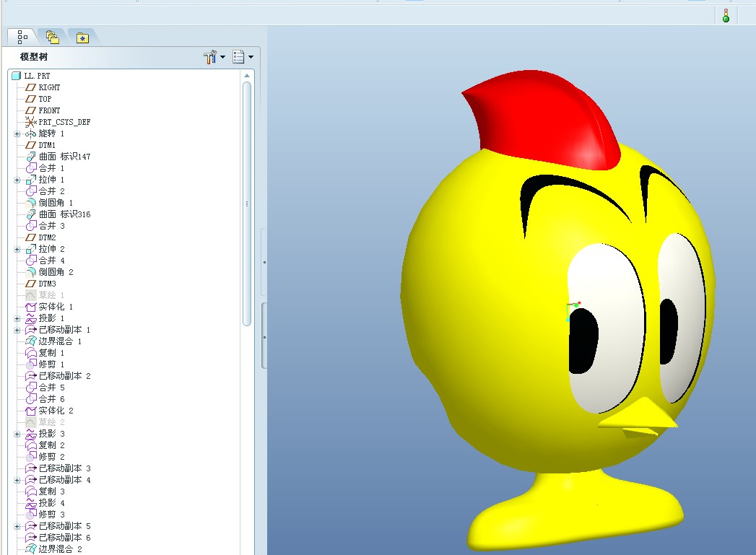Image resolution: width=756 pixels, height=555 pixels.
Task: Select the 投影 4 project icon
Action: click(31, 504)
